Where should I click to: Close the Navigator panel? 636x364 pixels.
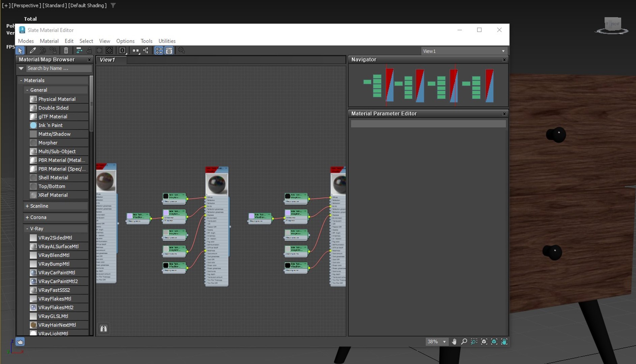[504, 60]
